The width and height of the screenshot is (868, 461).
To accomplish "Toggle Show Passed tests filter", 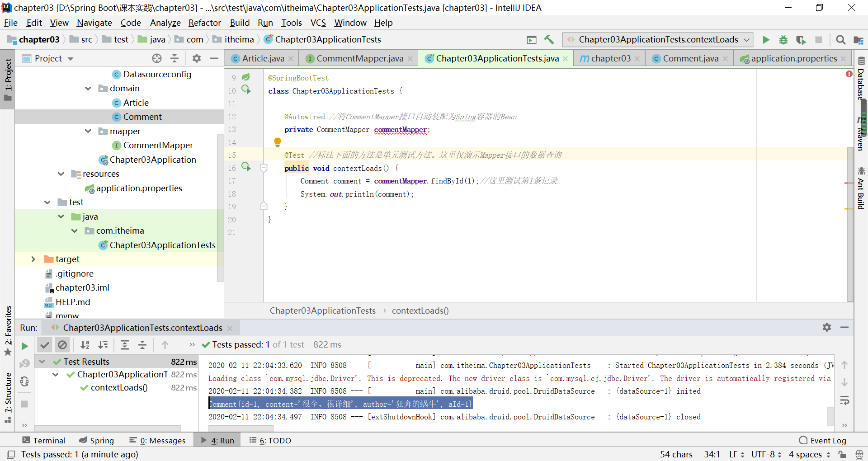I will coord(45,345).
